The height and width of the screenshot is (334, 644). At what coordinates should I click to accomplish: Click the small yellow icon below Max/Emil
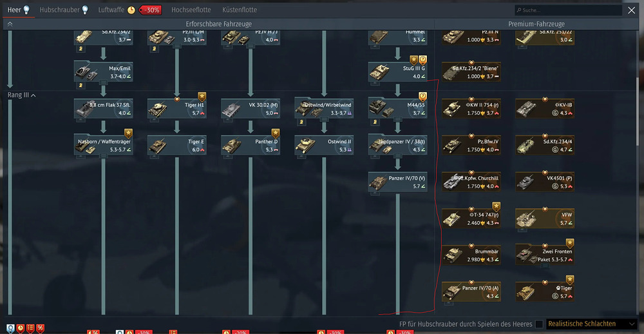[x=81, y=85]
